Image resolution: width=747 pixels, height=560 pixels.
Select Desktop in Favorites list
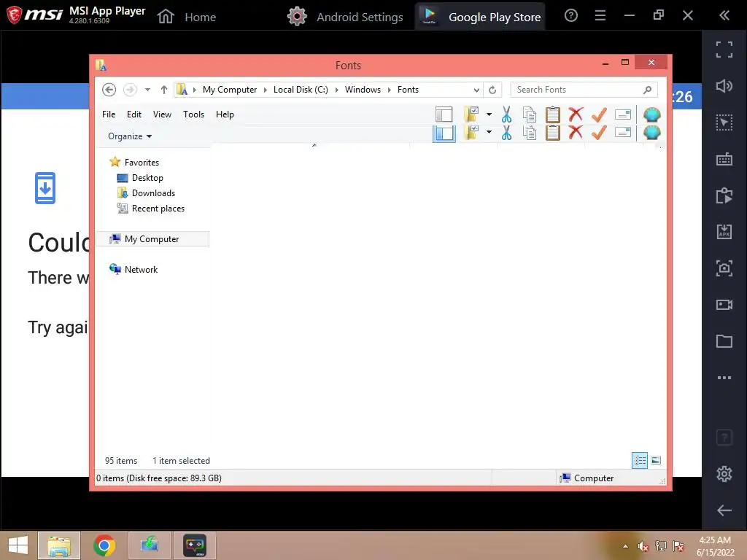coord(147,178)
